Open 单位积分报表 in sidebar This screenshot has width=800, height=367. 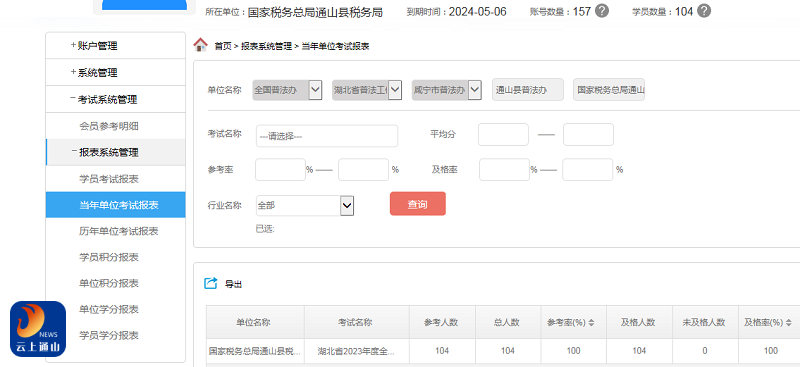pyautogui.click(x=109, y=283)
